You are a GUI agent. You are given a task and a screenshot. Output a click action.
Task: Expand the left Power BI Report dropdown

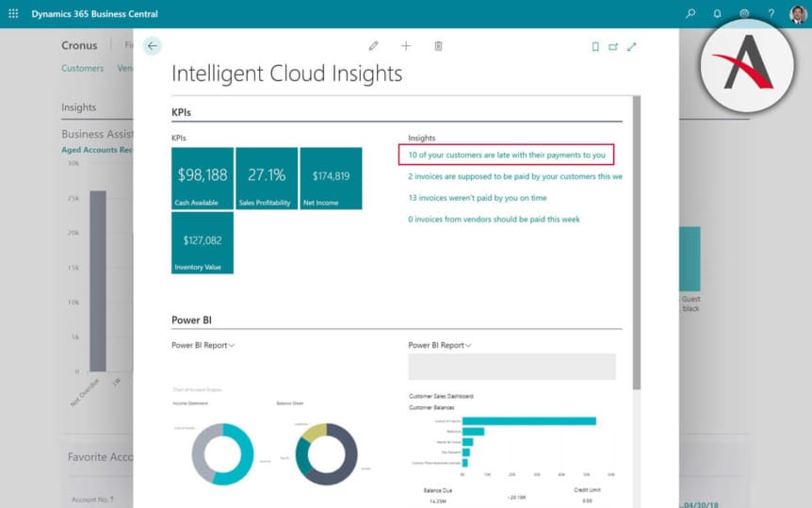point(203,345)
